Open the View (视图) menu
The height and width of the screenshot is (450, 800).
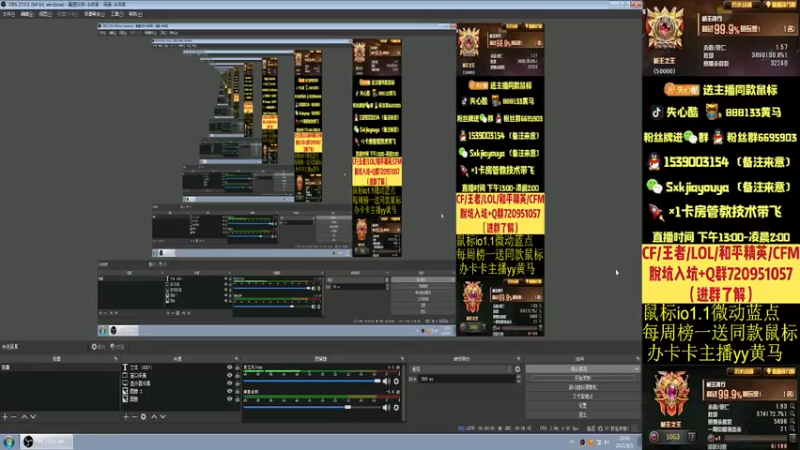click(45, 14)
